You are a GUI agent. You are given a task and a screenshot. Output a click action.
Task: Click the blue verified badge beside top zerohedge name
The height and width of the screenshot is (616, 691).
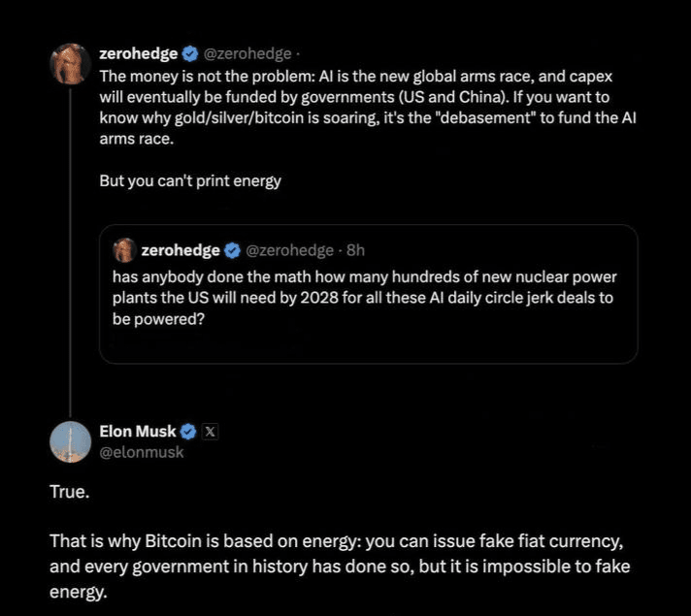click(190, 53)
